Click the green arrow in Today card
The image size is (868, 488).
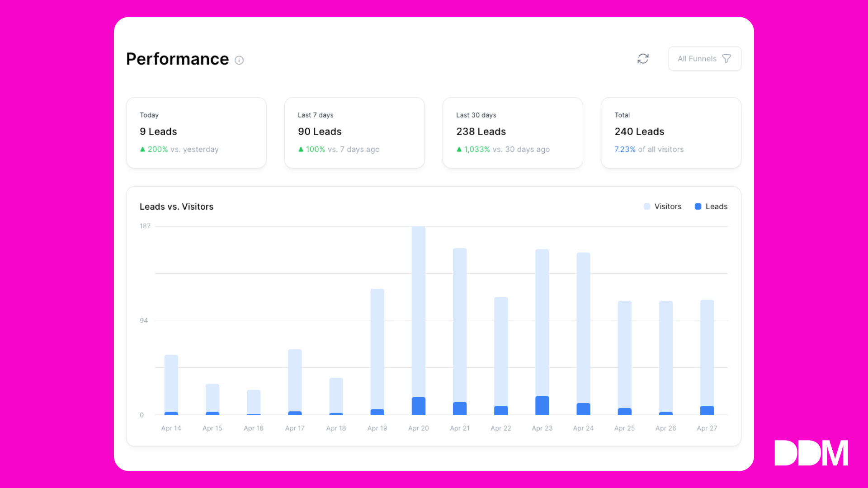pos(142,149)
